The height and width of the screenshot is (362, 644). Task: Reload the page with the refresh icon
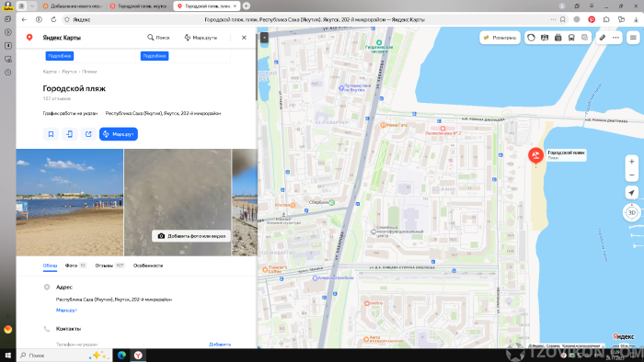pos(53,19)
